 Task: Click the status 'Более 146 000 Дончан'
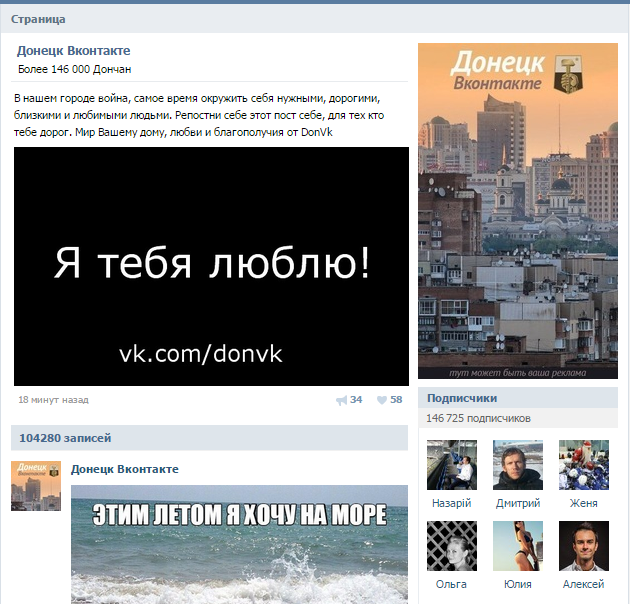[x=75, y=70]
